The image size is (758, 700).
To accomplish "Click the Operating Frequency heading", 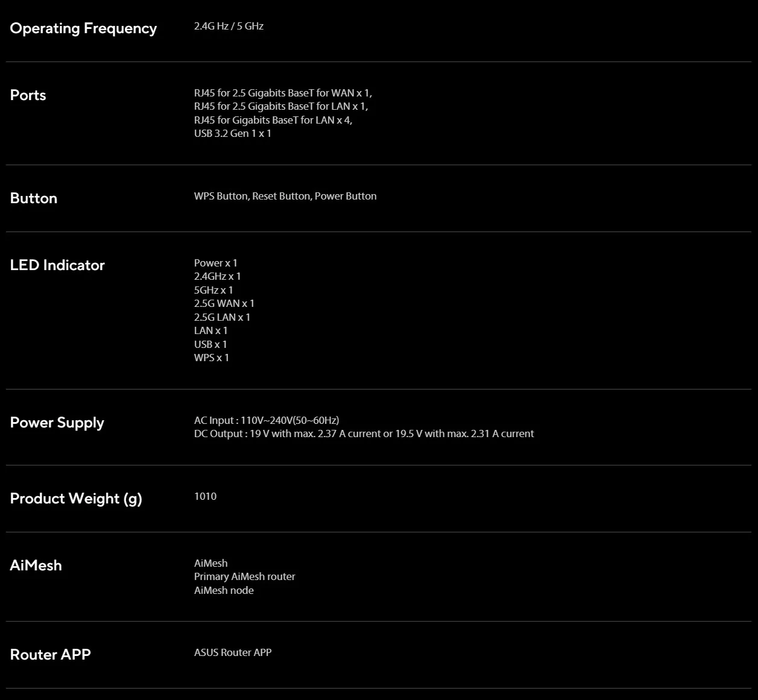I will click(x=83, y=28).
